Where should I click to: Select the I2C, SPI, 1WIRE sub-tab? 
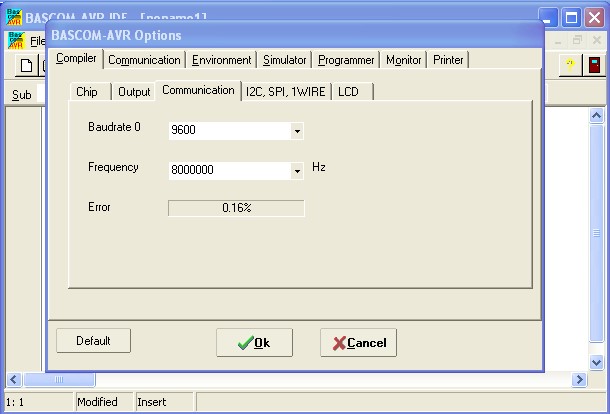click(x=286, y=92)
